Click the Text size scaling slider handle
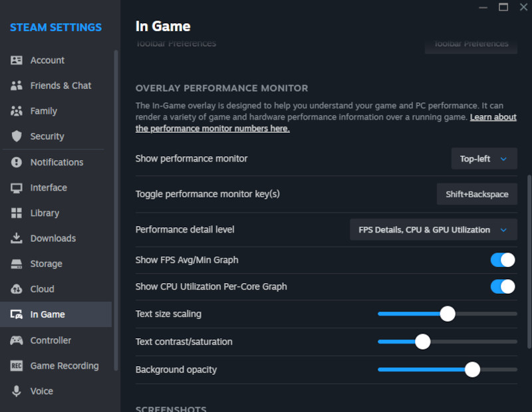532x412 pixels. coord(448,314)
